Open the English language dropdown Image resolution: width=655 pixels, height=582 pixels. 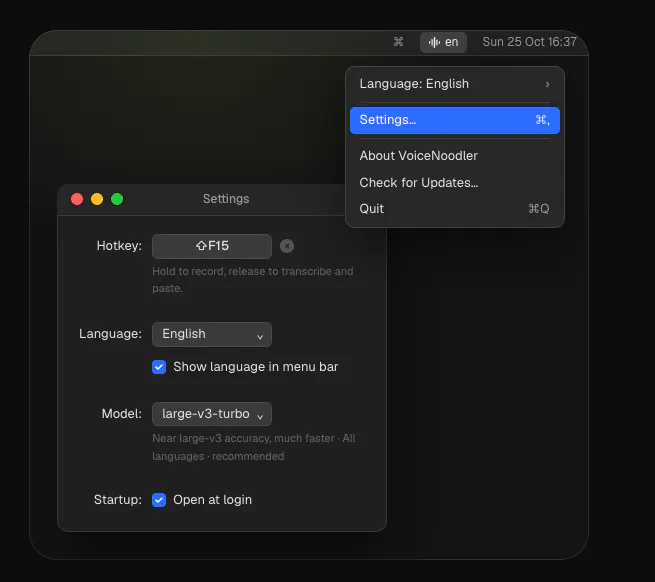point(212,334)
